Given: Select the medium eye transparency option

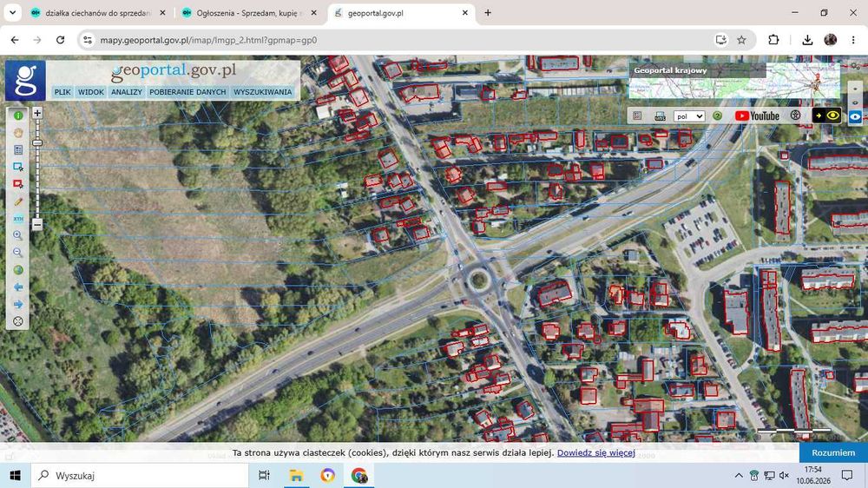Looking at the screenshot, I should tap(855, 102).
